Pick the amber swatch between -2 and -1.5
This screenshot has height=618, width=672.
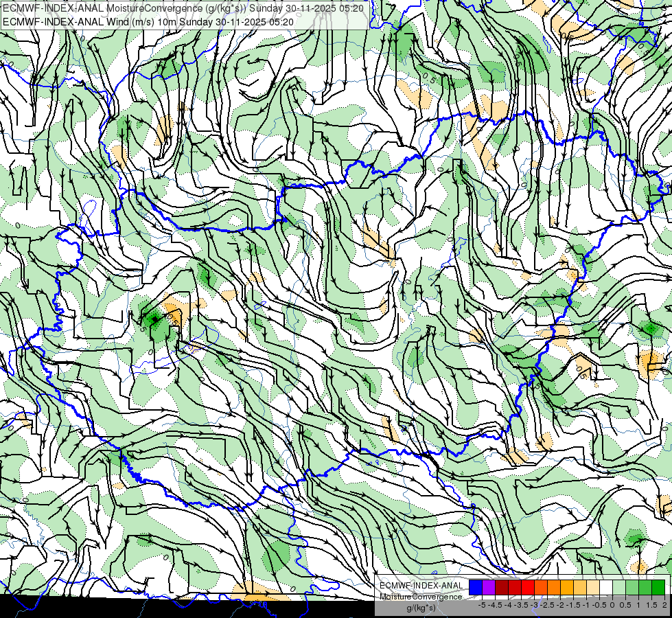[x=568, y=587]
